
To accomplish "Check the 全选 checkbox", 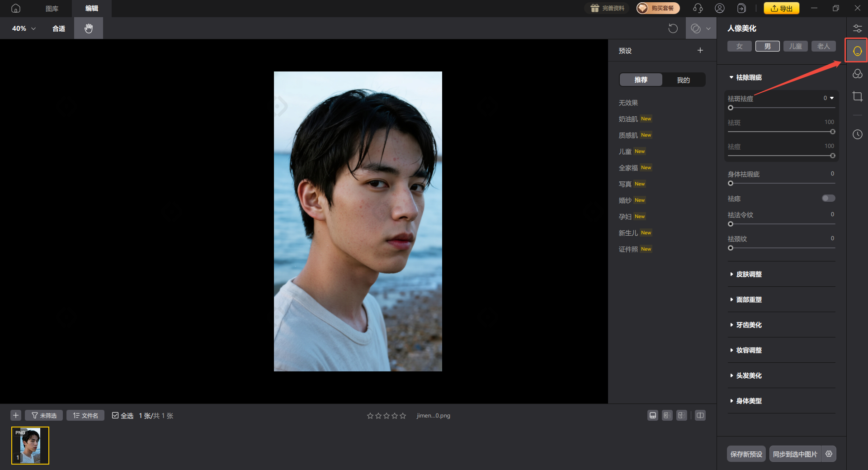I will (115, 415).
